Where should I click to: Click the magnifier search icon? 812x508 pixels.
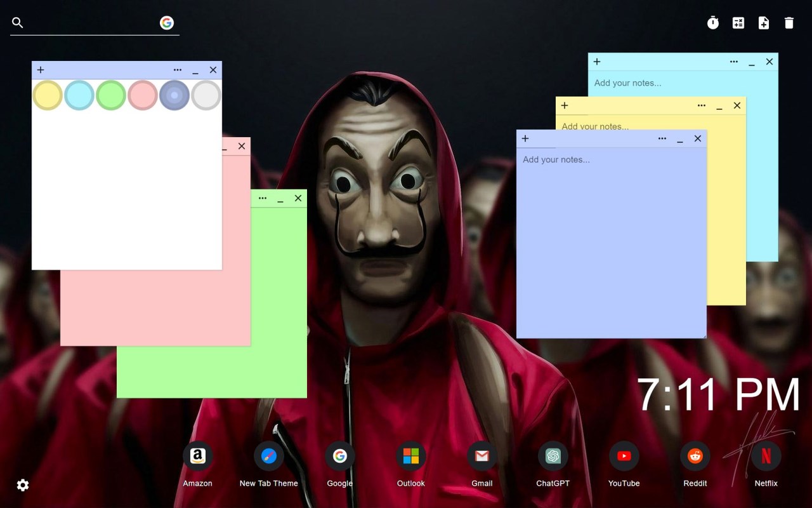(x=18, y=23)
